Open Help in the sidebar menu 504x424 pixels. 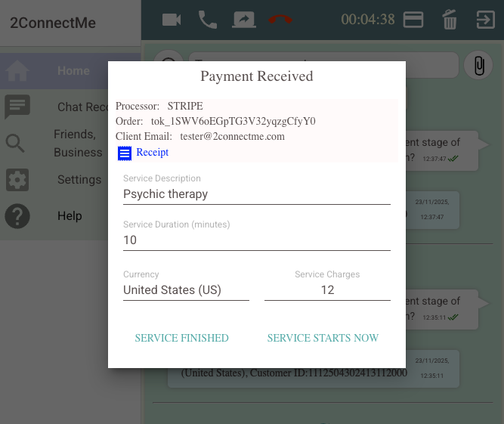tap(70, 216)
